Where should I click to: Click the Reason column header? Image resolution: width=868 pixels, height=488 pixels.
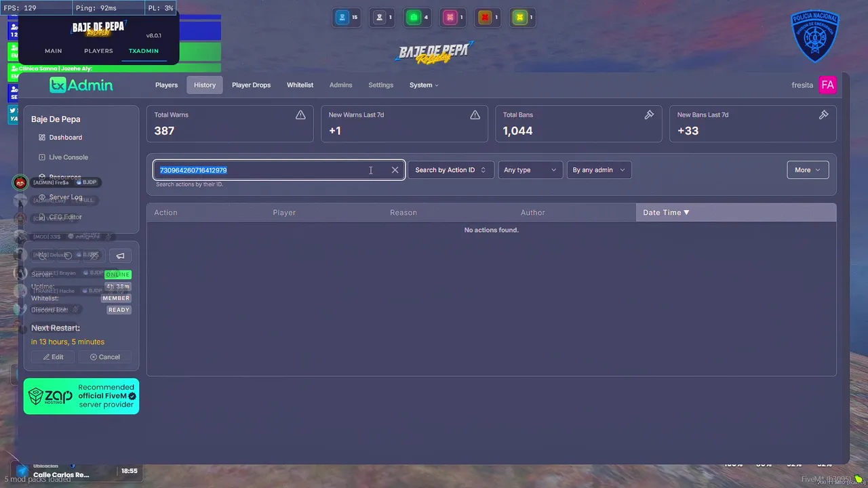[x=403, y=213]
